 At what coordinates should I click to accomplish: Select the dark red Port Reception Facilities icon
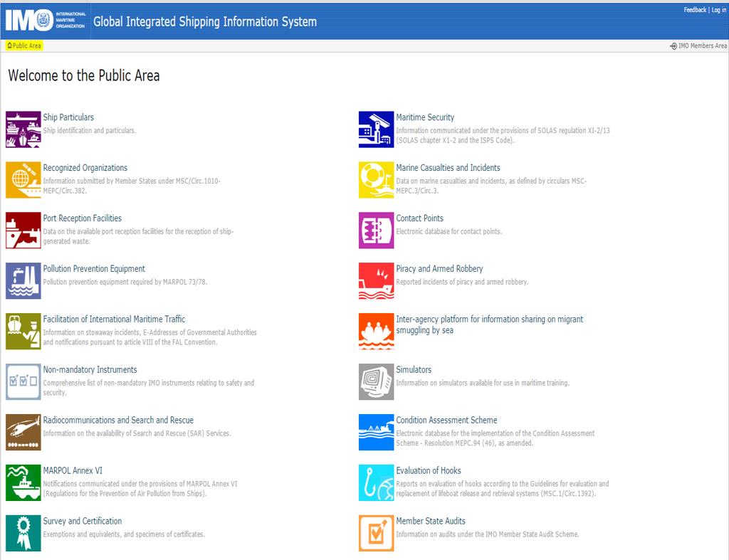click(x=23, y=231)
